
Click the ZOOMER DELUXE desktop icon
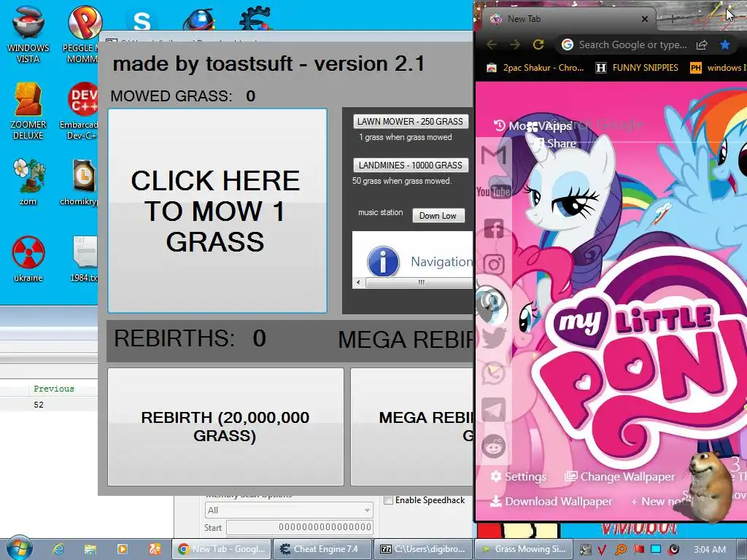(28, 111)
